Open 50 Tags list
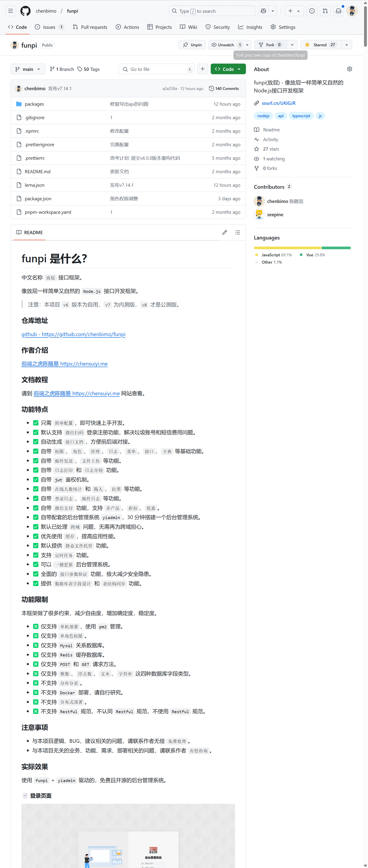368x868 pixels. point(89,69)
